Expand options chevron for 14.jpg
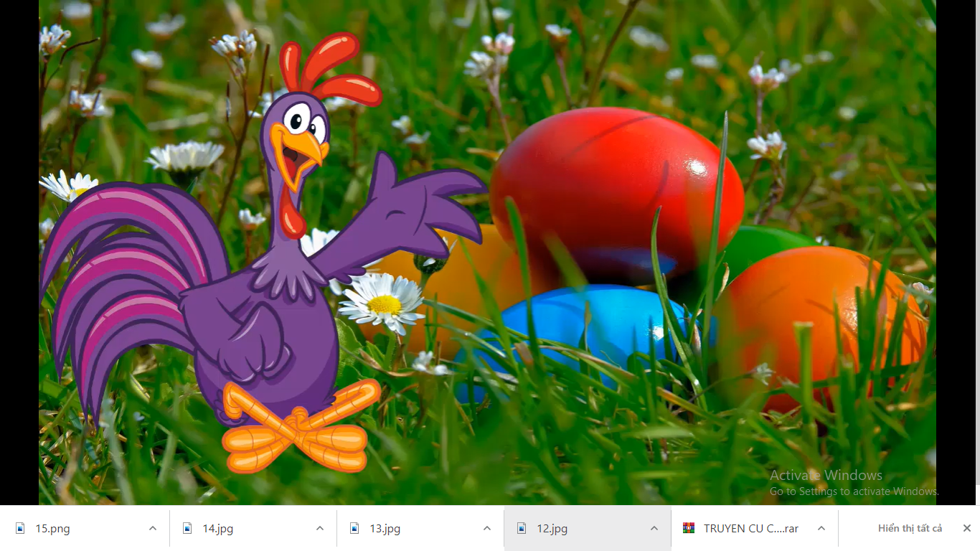This screenshot has width=980, height=551. coord(320,528)
